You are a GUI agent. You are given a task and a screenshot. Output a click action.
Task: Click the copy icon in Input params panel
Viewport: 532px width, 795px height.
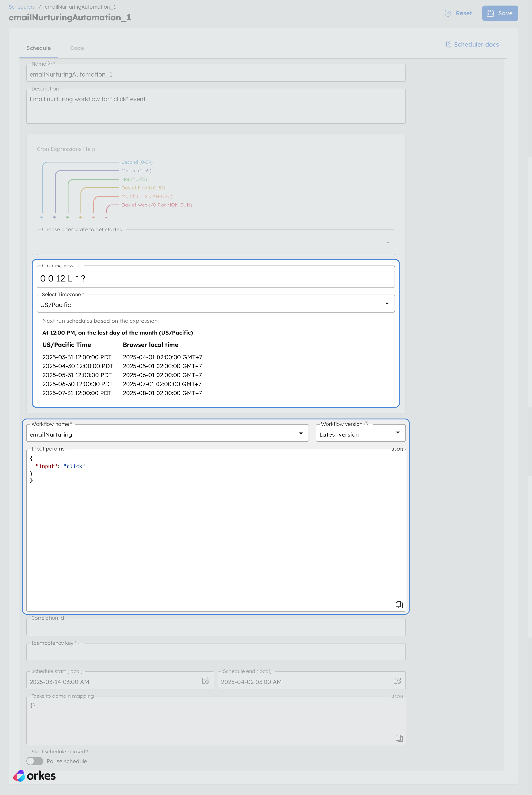(x=399, y=604)
